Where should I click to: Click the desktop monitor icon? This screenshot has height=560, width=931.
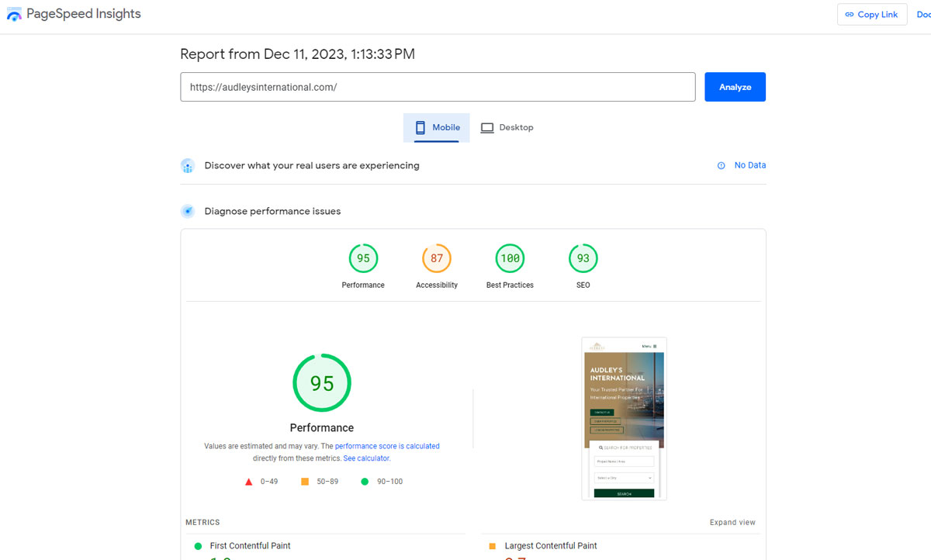click(x=487, y=128)
